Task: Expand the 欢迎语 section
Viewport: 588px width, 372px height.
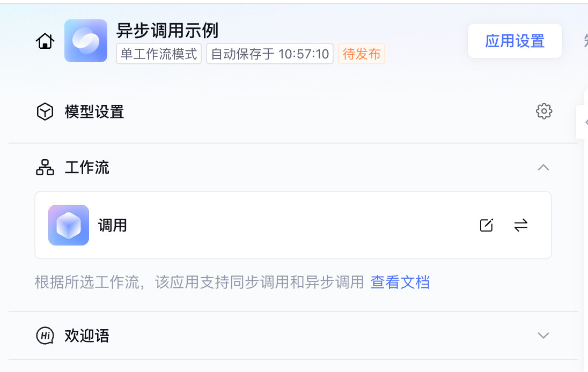Action: [x=543, y=336]
